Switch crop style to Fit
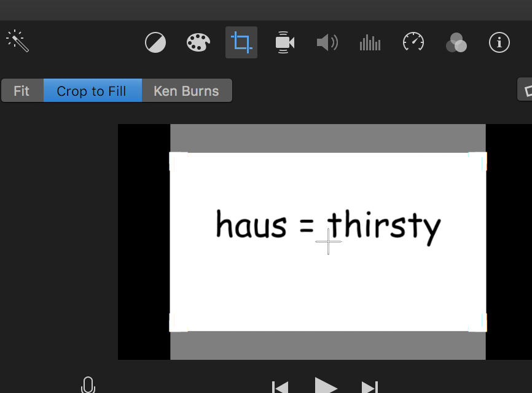The width and height of the screenshot is (532, 393). [x=22, y=91]
